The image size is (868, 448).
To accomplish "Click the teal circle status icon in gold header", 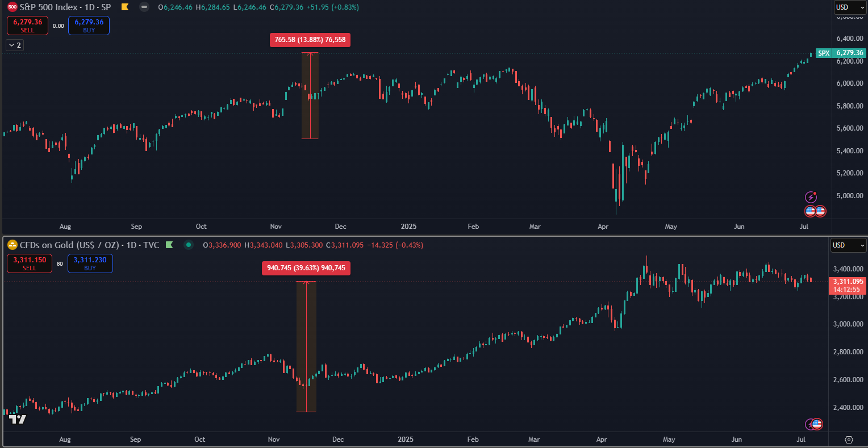I will [x=188, y=245].
